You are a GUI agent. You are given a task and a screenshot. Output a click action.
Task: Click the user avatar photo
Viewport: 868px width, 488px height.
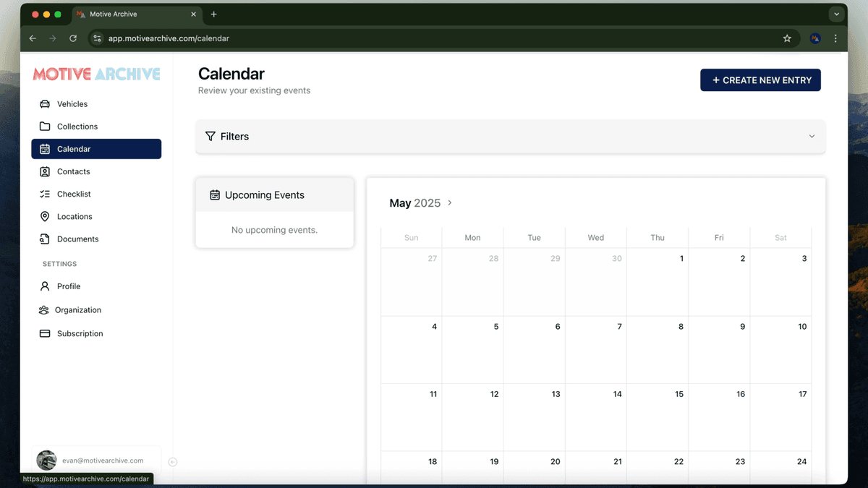[46, 461]
